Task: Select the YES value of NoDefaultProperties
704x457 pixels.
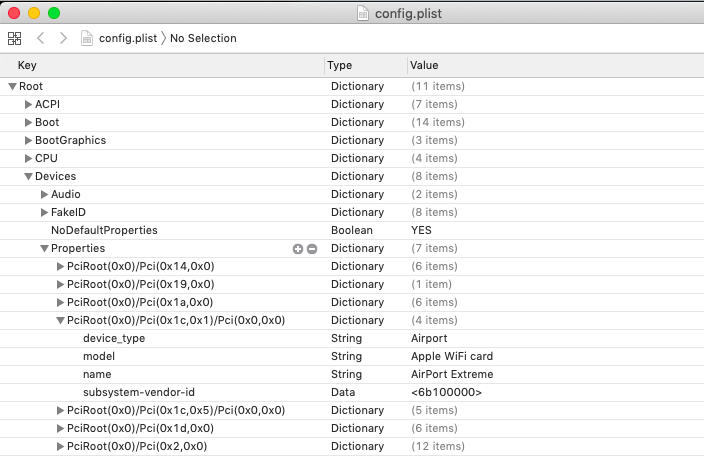Action: point(421,230)
